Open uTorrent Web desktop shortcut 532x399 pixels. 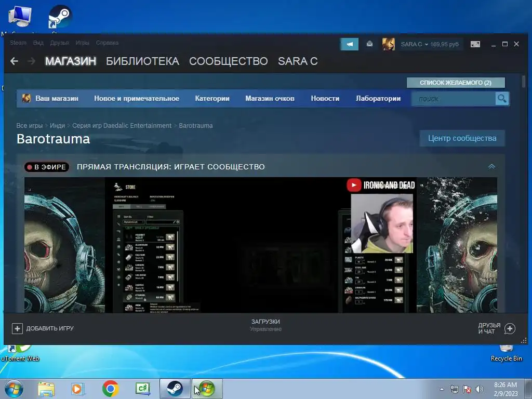tap(20, 353)
